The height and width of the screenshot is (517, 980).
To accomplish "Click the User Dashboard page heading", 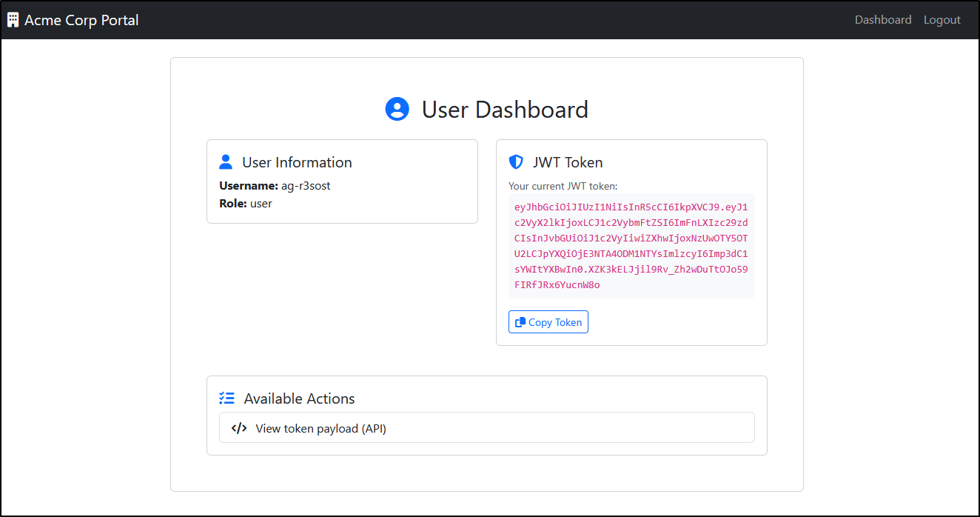I will tap(505, 110).
